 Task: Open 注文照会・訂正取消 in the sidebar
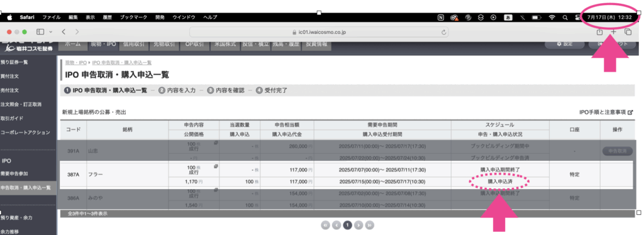(x=21, y=104)
